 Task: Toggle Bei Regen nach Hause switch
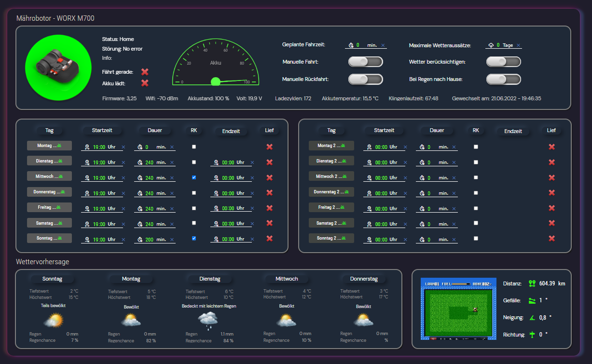tap(503, 79)
